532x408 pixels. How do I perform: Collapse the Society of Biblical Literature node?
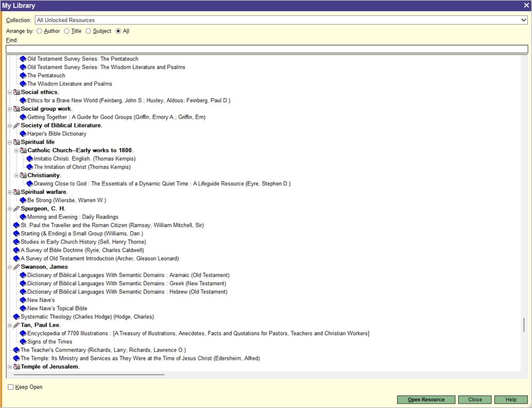click(10, 125)
